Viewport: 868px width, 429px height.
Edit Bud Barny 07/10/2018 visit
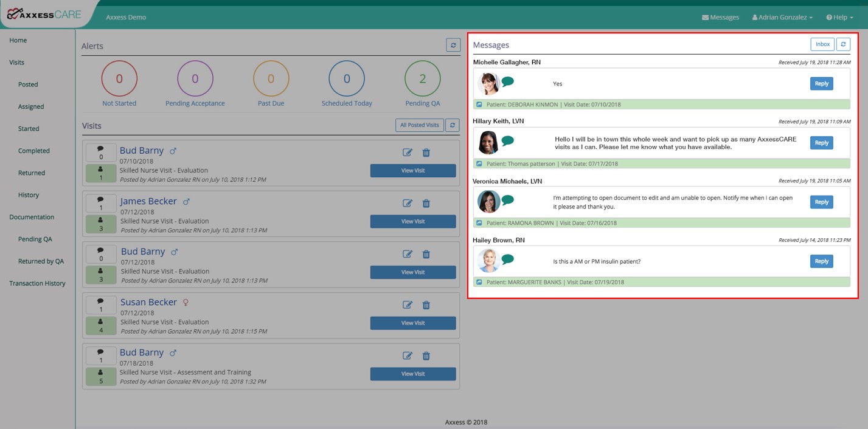pos(408,153)
